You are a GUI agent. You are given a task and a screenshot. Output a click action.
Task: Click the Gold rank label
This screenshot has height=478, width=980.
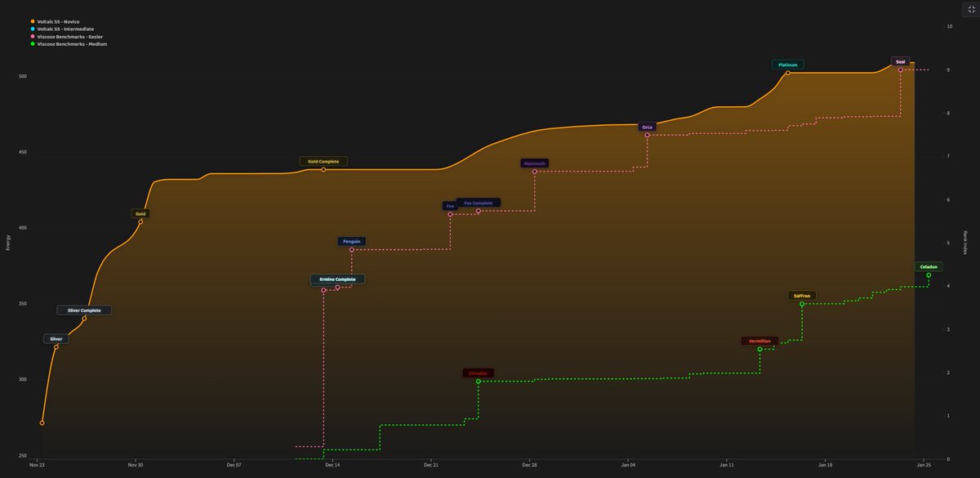click(140, 214)
